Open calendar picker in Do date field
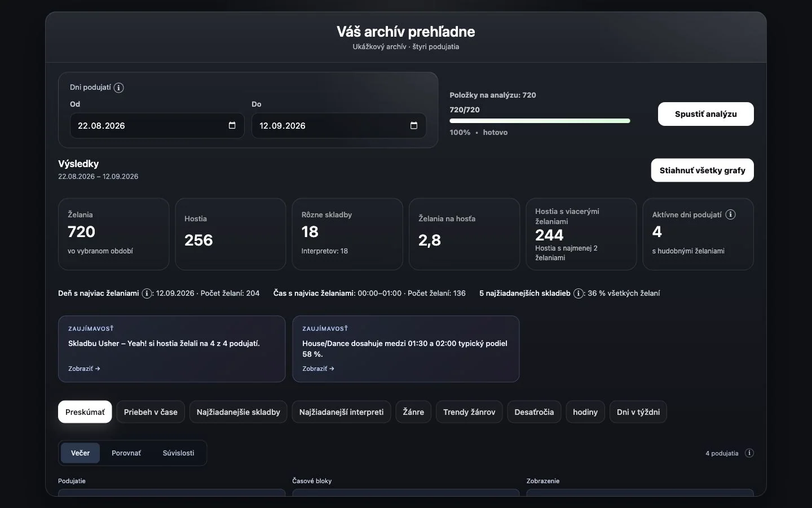The width and height of the screenshot is (812, 508). (414, 125)
